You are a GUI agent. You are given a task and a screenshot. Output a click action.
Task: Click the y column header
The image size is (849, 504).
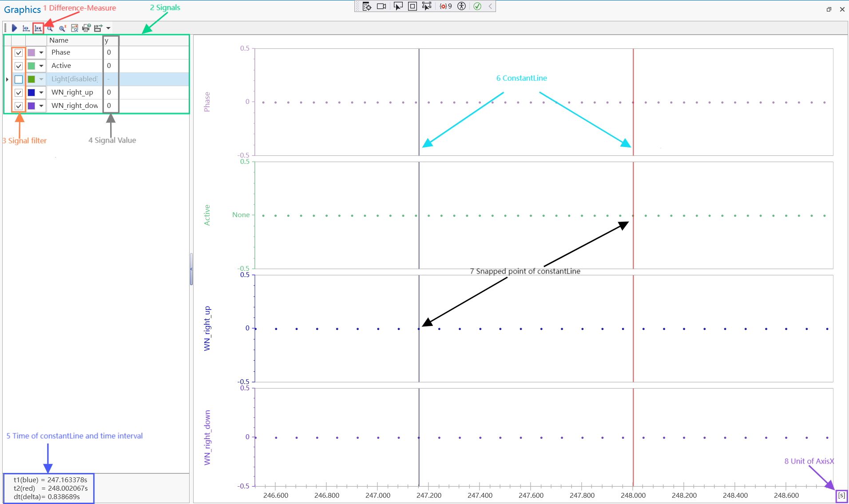(x=111, y=40)
